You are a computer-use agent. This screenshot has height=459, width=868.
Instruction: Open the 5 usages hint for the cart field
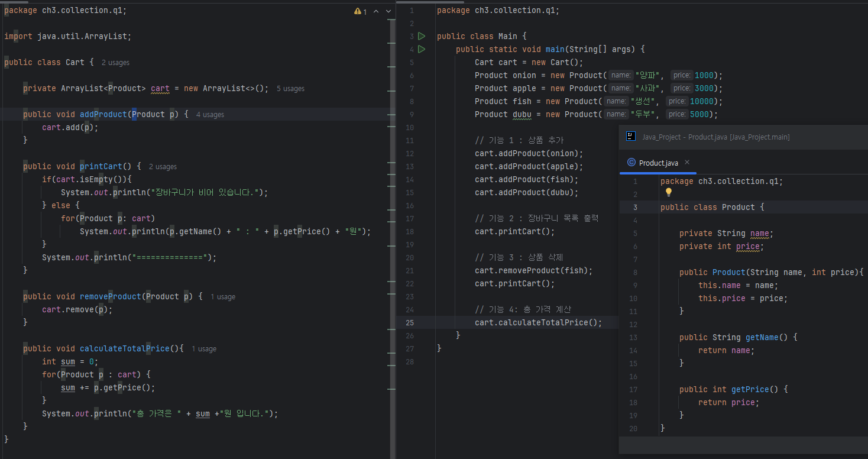[x=290, y=88]
